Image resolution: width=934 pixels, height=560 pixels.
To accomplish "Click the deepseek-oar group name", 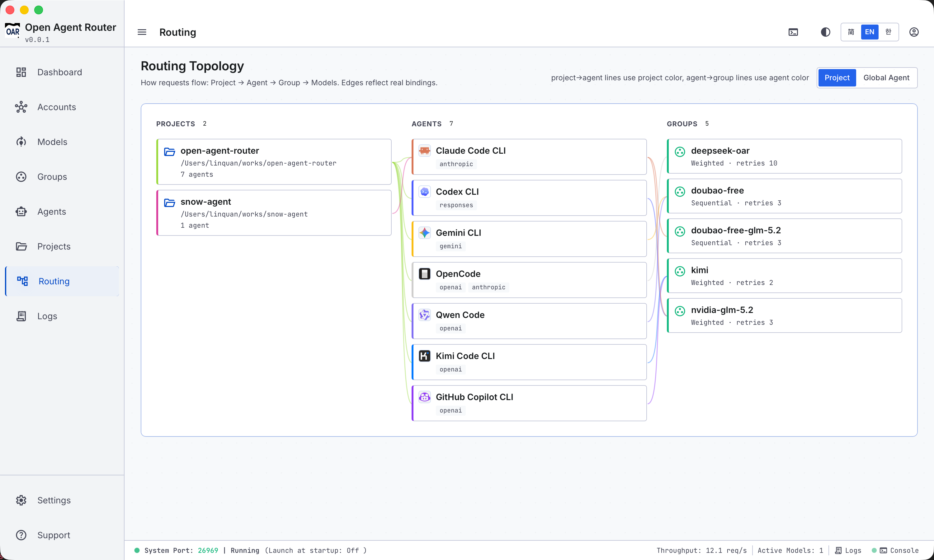I will 720,151.
